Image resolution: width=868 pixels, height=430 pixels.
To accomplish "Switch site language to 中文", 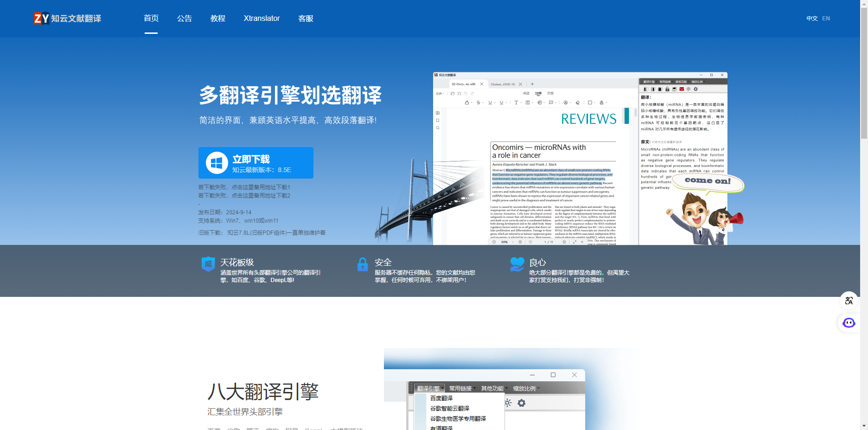I will [x=812, y=19].
